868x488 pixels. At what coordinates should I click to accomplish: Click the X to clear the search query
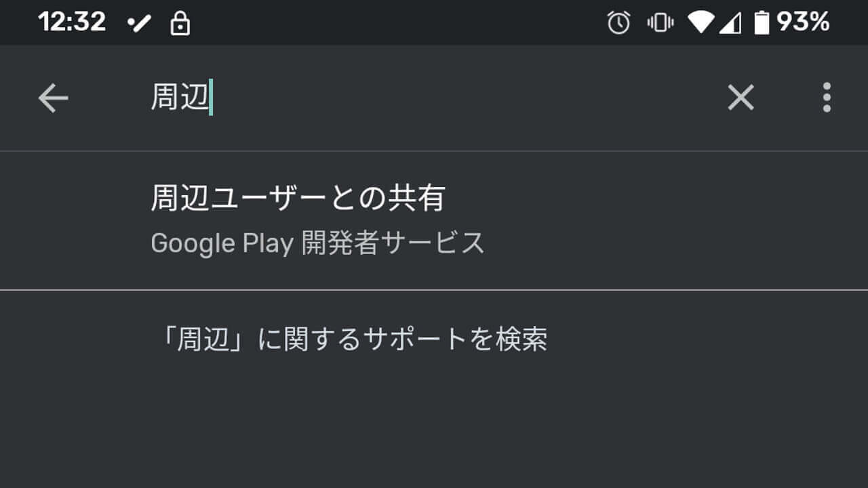point(741,98)
